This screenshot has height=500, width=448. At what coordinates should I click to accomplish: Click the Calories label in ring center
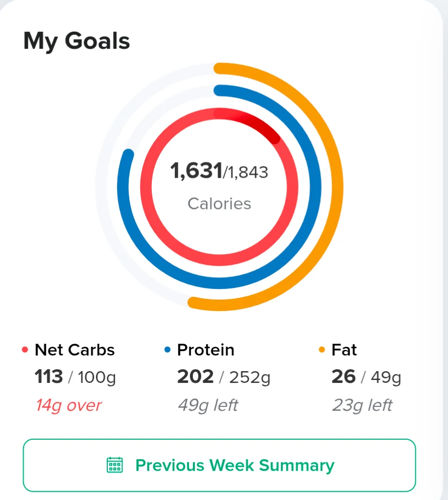point(219,203)
